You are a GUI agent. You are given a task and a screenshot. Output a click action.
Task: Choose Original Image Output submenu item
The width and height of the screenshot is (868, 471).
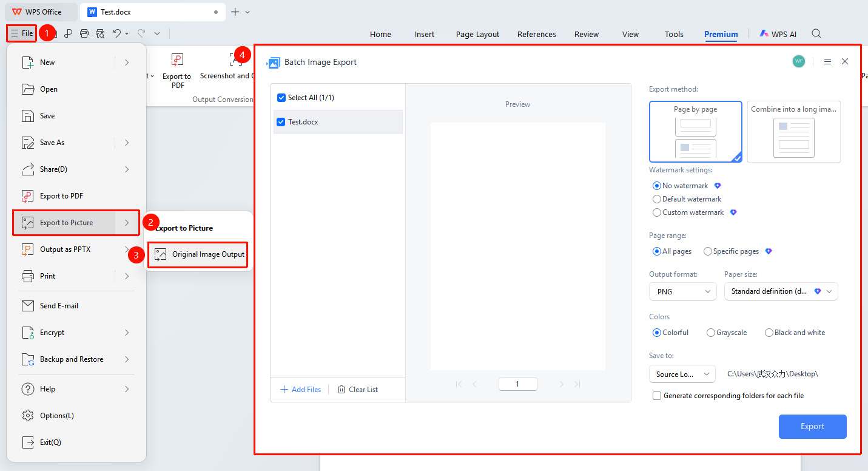199,254
